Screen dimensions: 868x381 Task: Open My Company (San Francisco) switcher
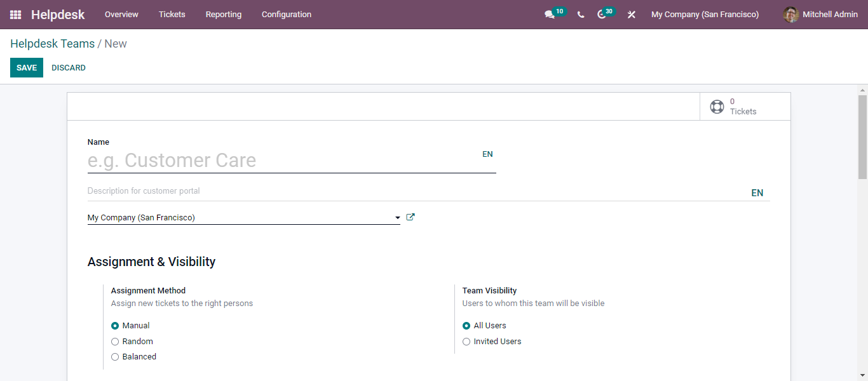point(705,15)
